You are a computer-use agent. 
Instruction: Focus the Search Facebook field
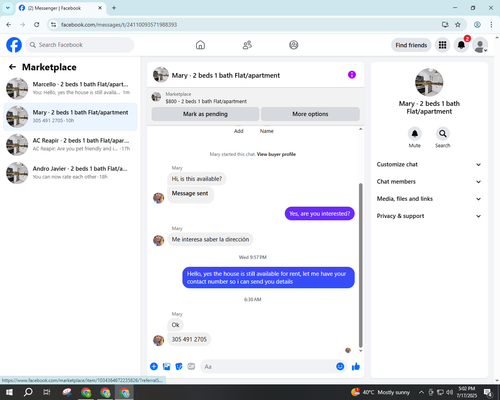point(80,45)
